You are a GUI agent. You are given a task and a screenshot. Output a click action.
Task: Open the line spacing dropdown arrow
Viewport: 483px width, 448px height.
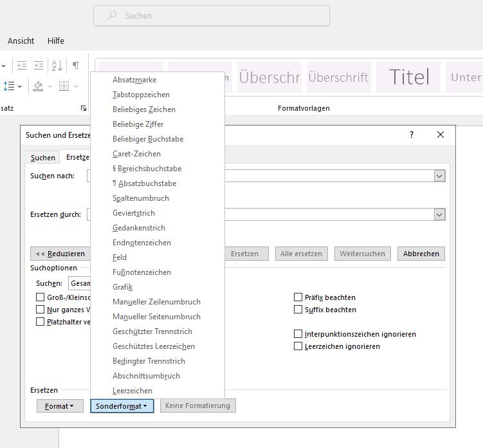coord(20,87)
